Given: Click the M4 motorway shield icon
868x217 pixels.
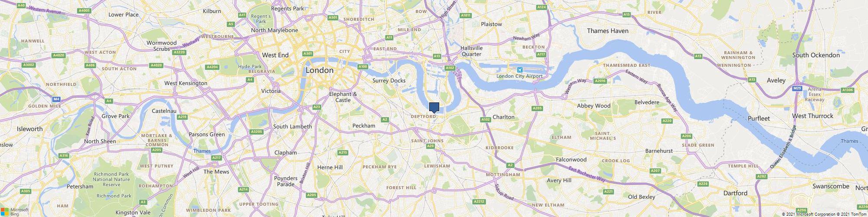Looking at the screenshot, I should (x=56, y=99).
